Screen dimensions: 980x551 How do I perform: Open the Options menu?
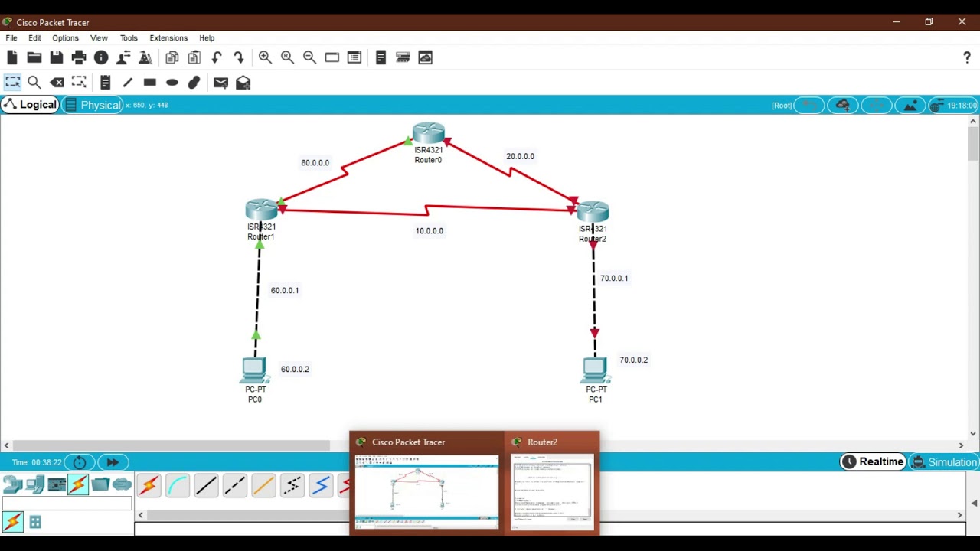point(65,37)
